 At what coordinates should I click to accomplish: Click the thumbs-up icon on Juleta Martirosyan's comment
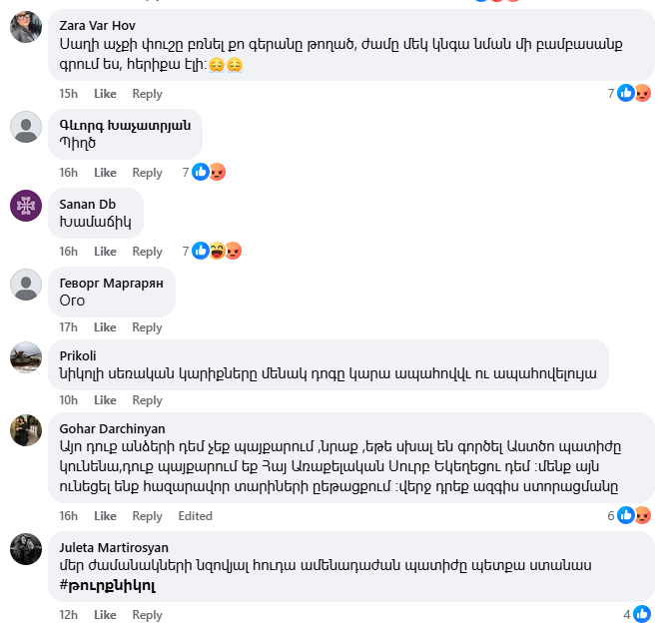click(x=642, y=614)
